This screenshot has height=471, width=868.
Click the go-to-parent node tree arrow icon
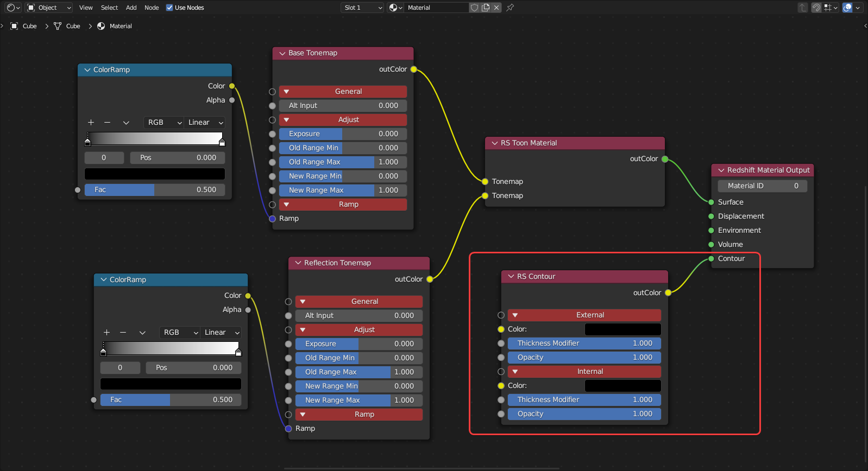point(803,8)
